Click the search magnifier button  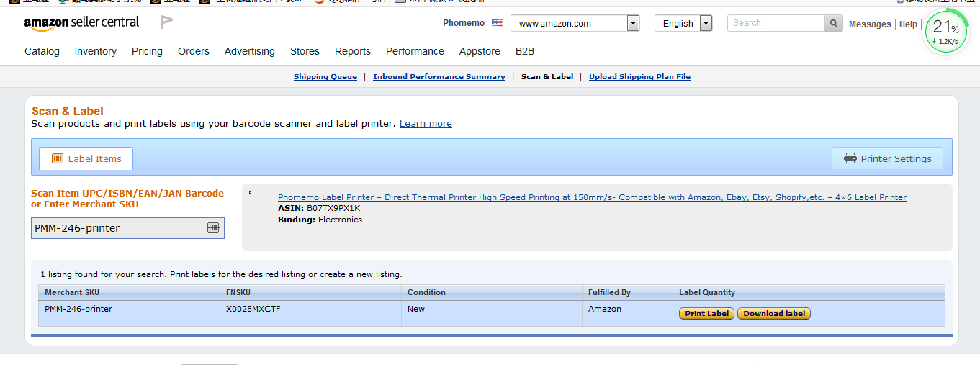coord(833,23)
